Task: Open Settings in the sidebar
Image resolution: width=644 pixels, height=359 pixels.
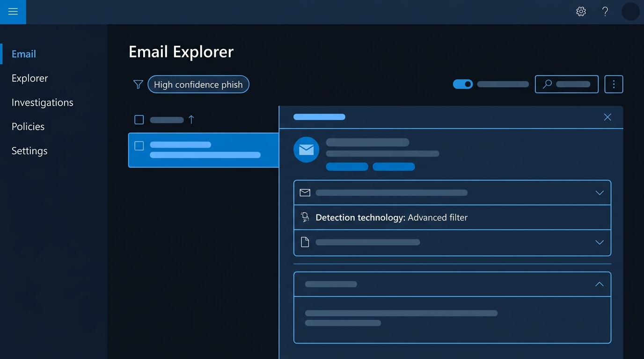Action: click(x=29, y=151)
